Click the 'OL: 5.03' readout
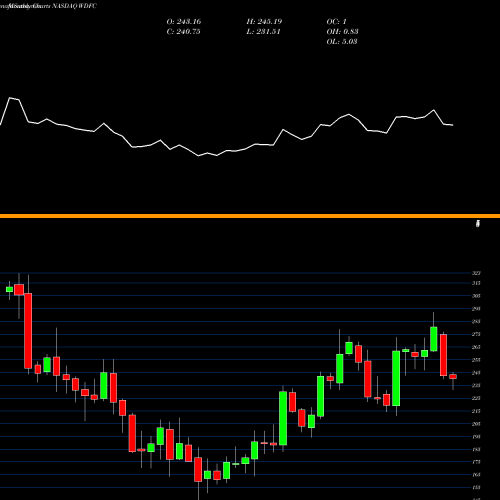 (342, 42)
